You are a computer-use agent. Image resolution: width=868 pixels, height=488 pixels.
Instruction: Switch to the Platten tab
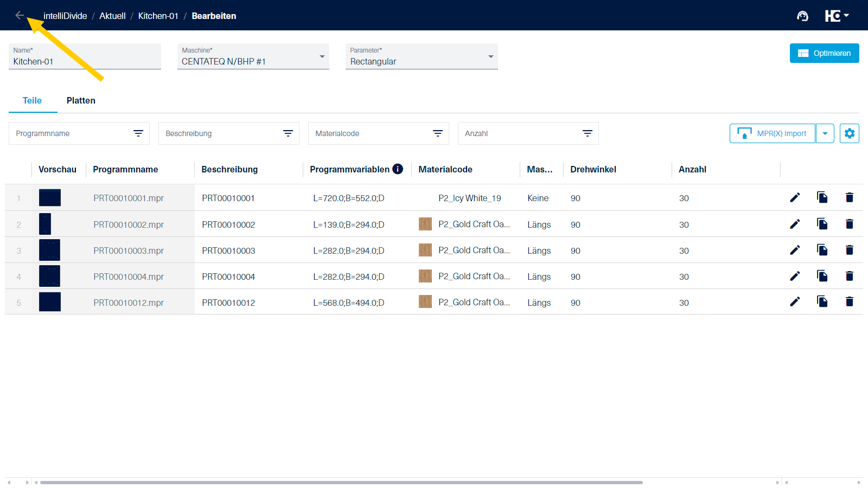(x=81, y=101)
